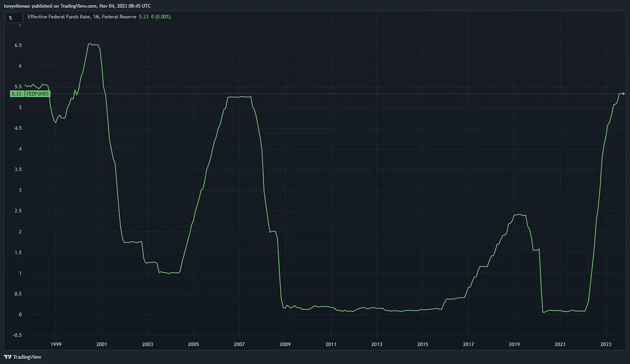Click the 4.5 y-axis label
Viewport: 630px width, 364px height.
click(x=17, y=129)
